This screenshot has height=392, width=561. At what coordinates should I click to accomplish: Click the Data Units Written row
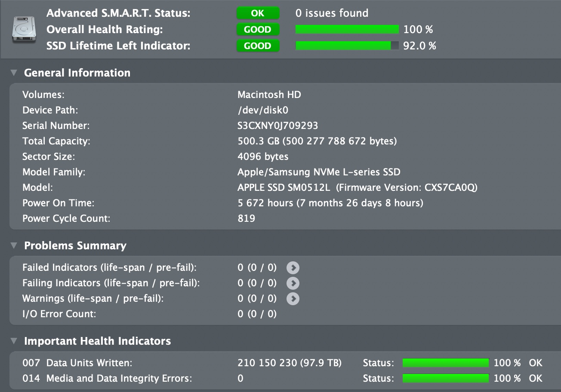(89, 363)
